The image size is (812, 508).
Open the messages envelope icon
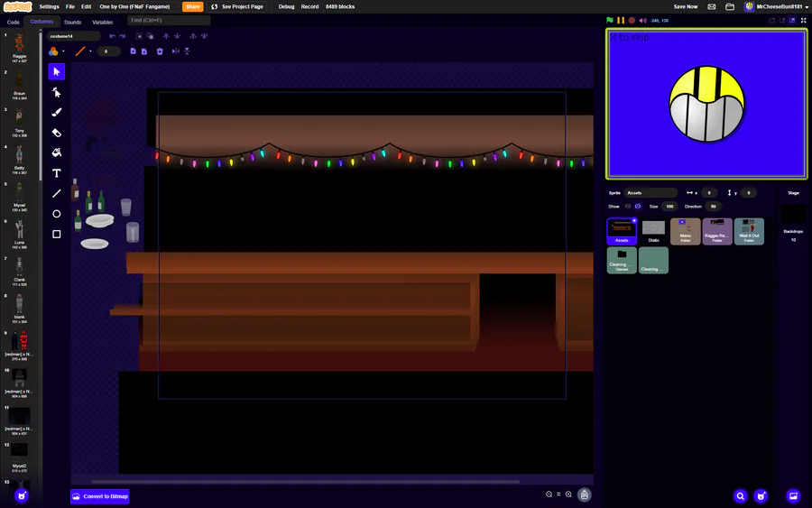point(712,6)
